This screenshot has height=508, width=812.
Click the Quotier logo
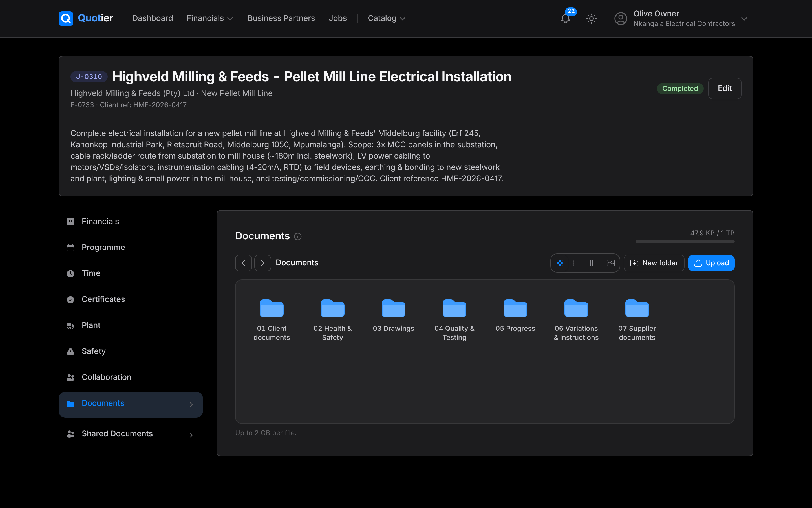coord(86,18)
